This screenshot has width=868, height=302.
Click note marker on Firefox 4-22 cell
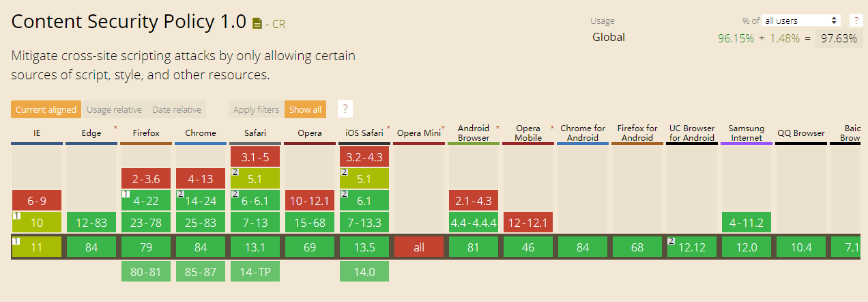click(x=126, y=194)
